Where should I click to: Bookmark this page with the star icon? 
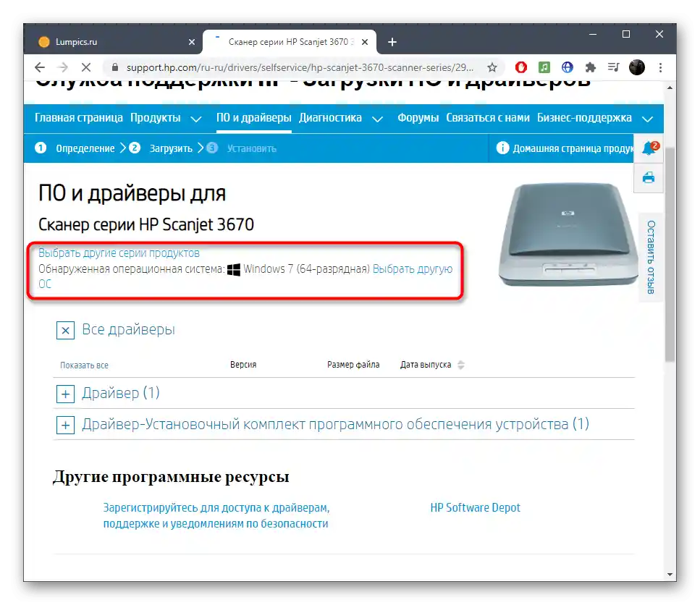click(x=492, y=67)
